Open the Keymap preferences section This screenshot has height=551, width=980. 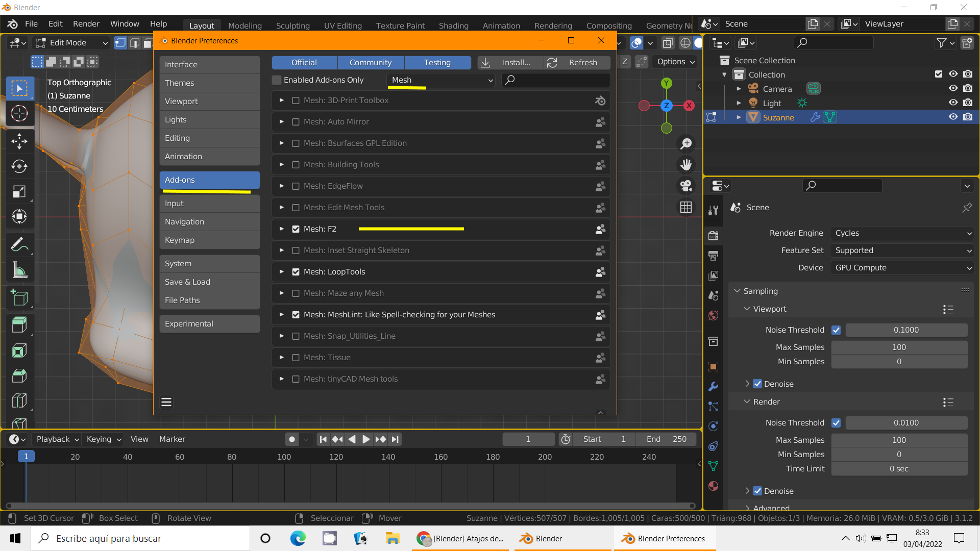209,240
